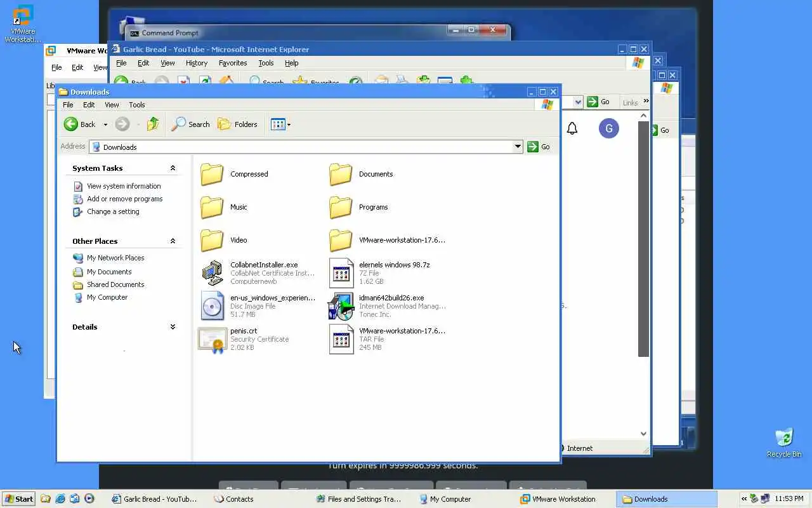The image size is (812, 508).
Task: Go to My Network Places
Action: tap(109, 258)
